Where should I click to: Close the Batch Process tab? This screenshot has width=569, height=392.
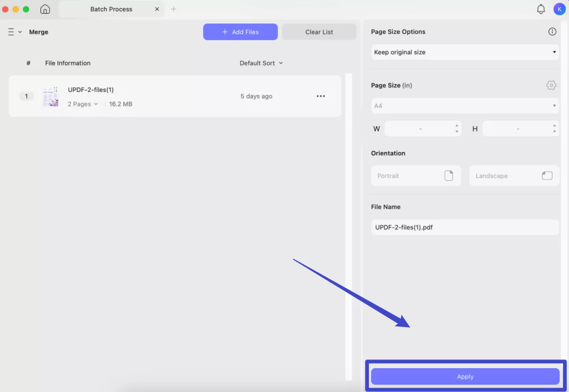[157, 9]
